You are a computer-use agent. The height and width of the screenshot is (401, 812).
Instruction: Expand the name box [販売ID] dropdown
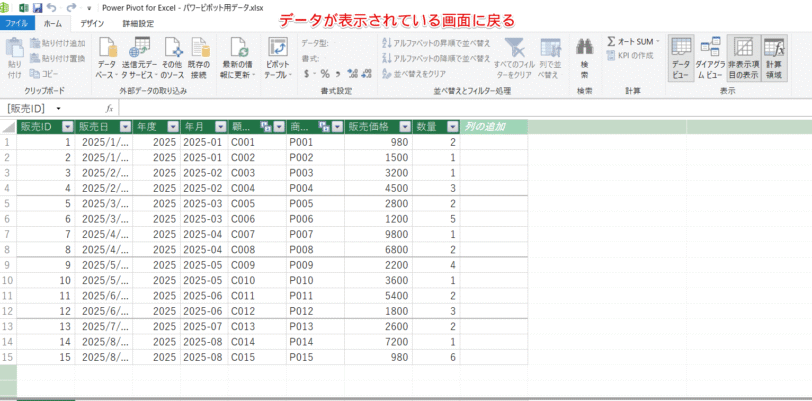click(x=59, y=108)
